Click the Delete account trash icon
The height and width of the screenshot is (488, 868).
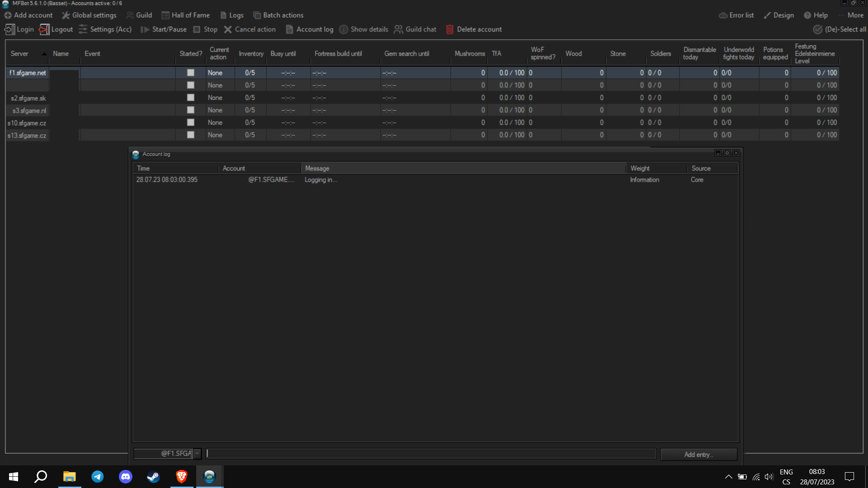(x=450, y=29)
